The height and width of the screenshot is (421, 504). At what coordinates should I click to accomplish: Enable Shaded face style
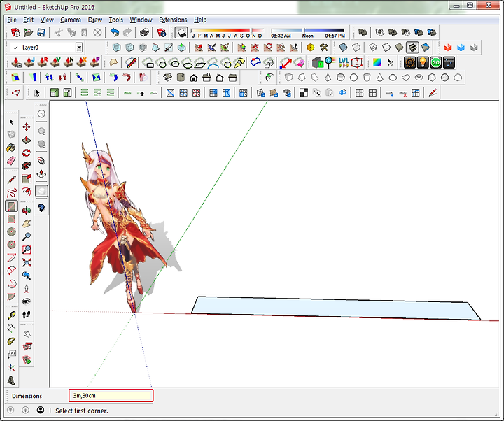point(399,48)
